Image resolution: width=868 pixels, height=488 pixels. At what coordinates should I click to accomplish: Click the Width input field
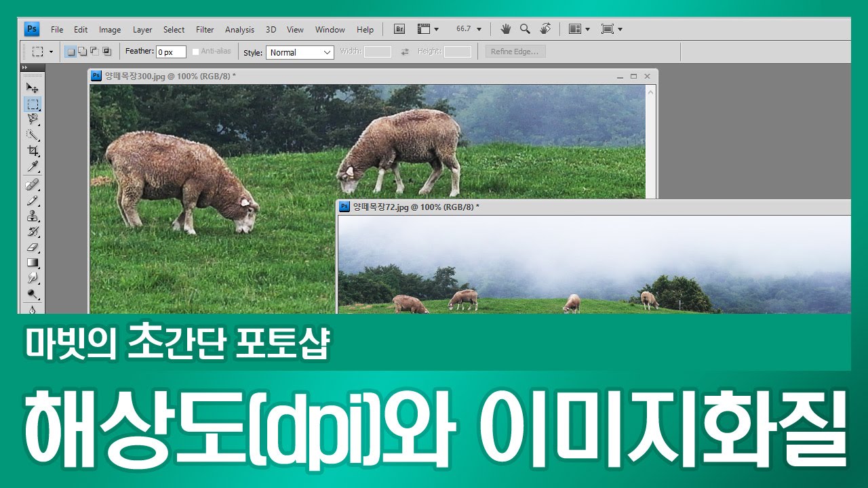pos(378,52)
